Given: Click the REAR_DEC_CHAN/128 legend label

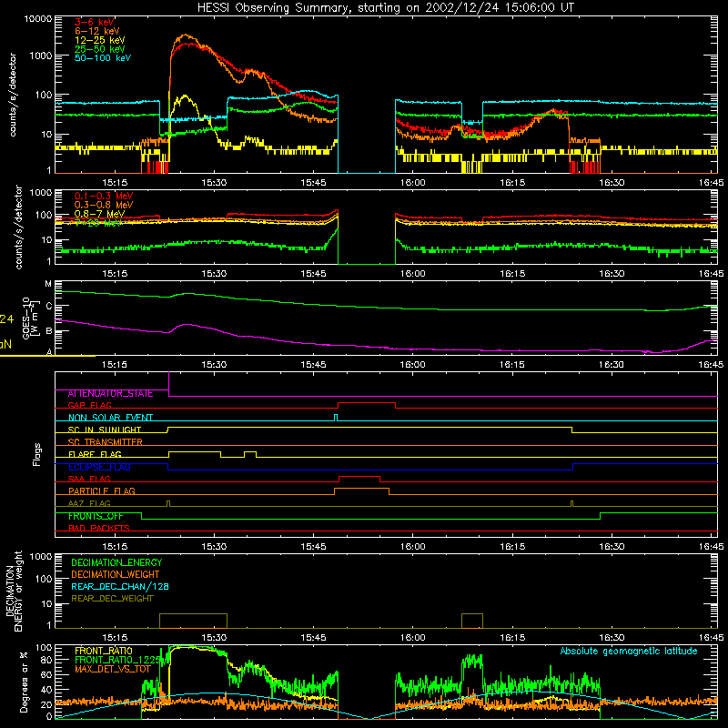Looking at the screenshot, I should click(120, 587).
